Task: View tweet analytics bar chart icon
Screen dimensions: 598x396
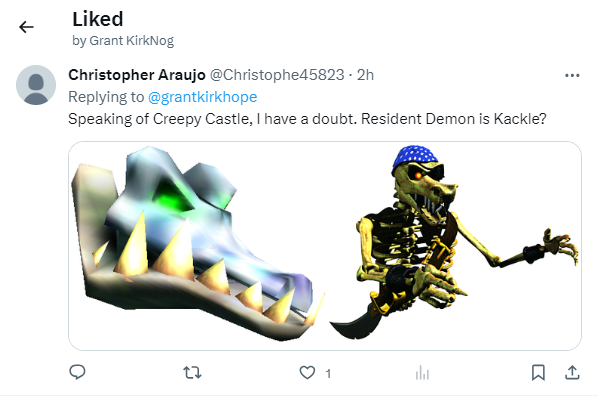Action: click(x=423, y=373)
